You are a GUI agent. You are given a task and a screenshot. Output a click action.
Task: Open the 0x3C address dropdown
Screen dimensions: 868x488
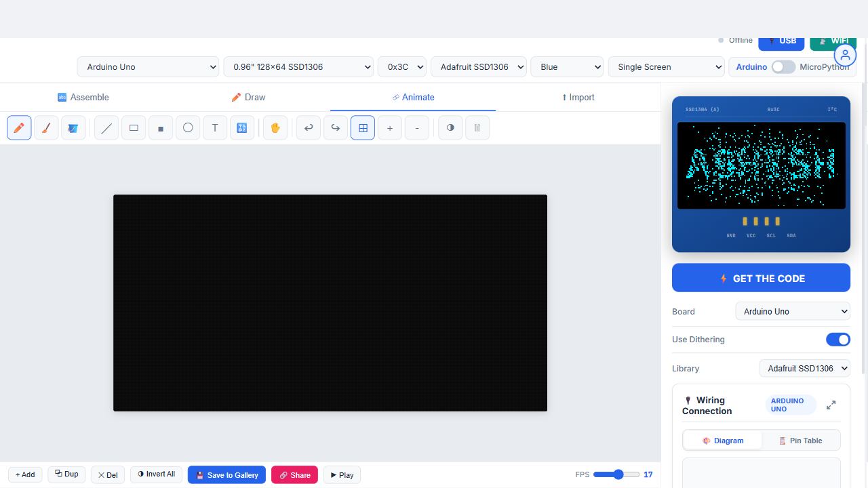402,66
